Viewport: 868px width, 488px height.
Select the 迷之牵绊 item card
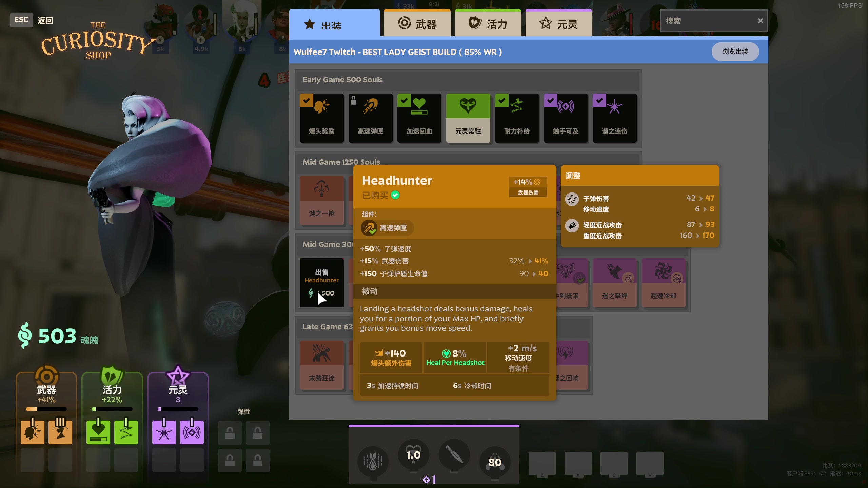coord(614,283)
